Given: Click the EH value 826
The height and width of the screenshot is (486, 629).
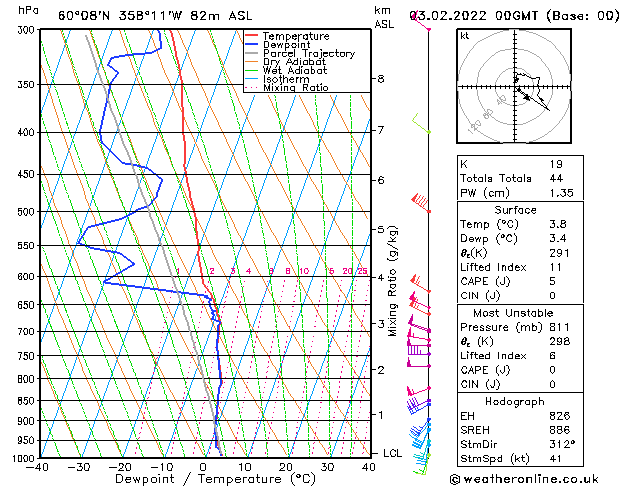Looking at the screenshot, I should [x=560, y=416].
